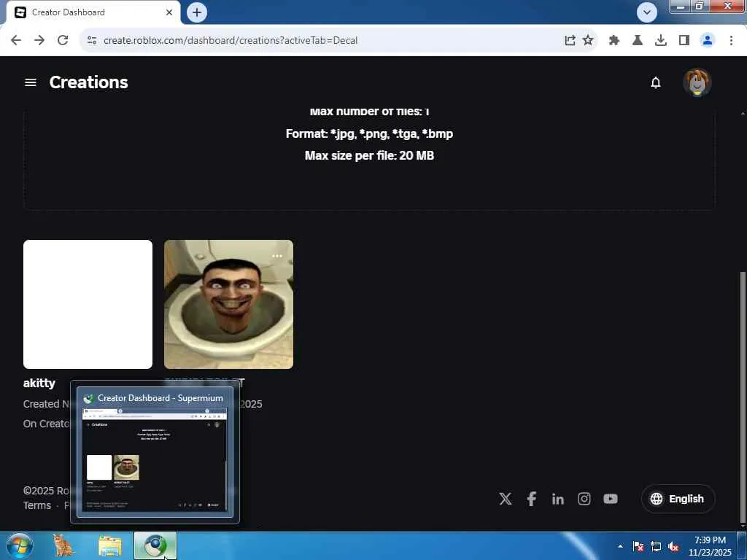
Task: Open browser downloads
Action: [x=660, y=41]
